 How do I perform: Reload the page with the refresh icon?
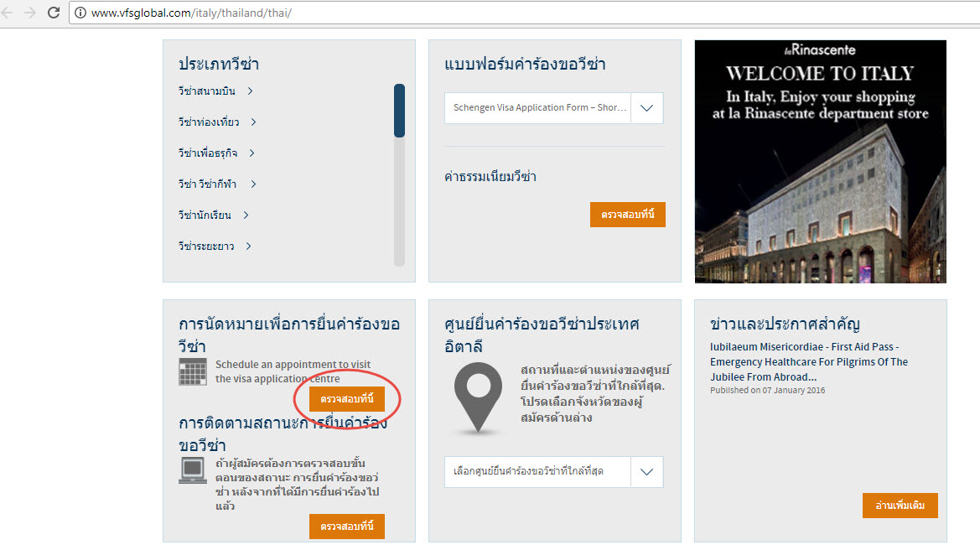(54, 13)
